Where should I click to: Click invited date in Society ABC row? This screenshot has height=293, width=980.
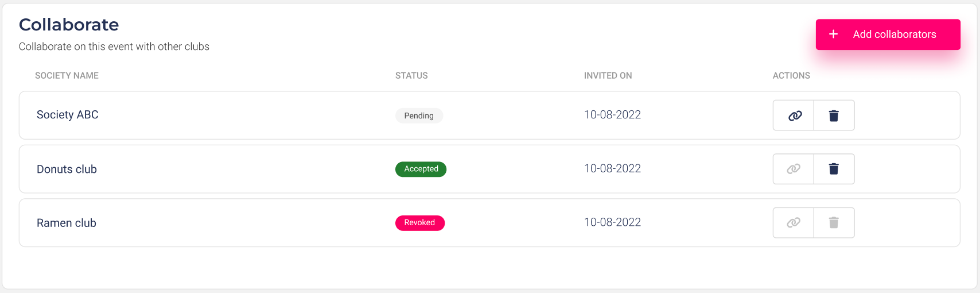pos(612,115)
